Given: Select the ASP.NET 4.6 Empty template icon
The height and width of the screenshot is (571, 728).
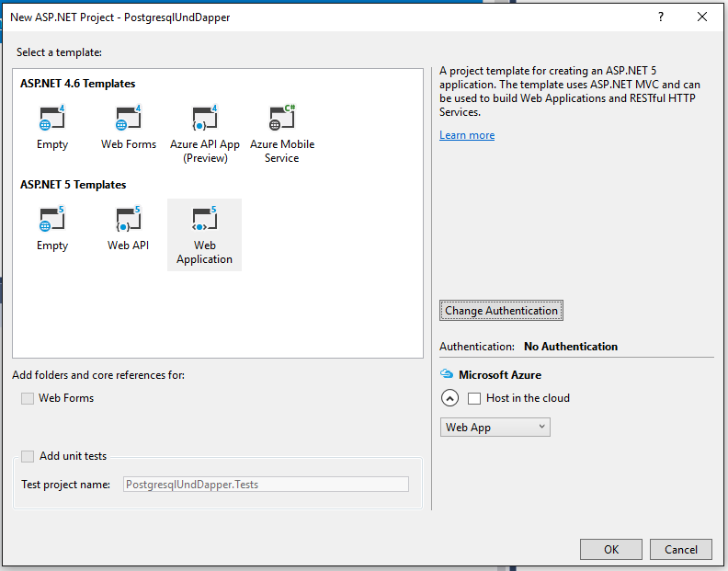Looking at the screenshot, I should [52, 119].
